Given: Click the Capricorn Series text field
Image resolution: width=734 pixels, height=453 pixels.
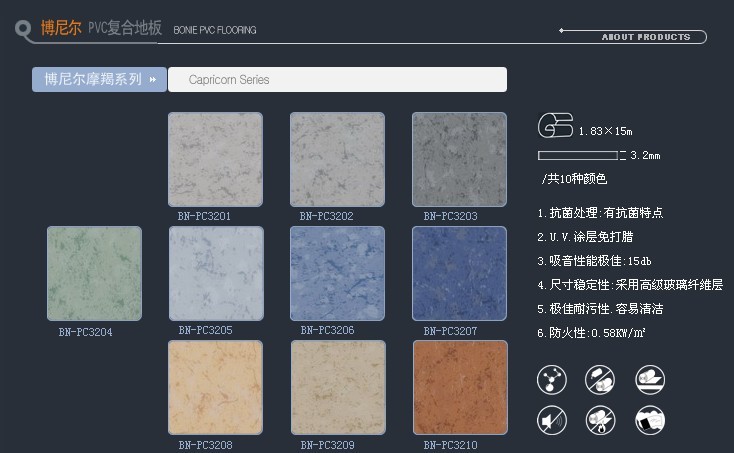Looking at the screenshot, I should coord(337,79).
